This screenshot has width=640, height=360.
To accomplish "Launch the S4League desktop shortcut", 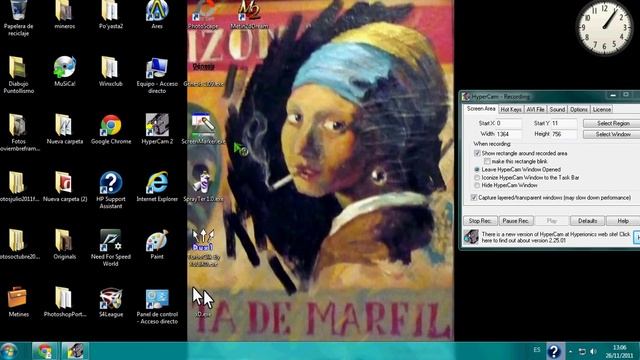I will 111,302.
